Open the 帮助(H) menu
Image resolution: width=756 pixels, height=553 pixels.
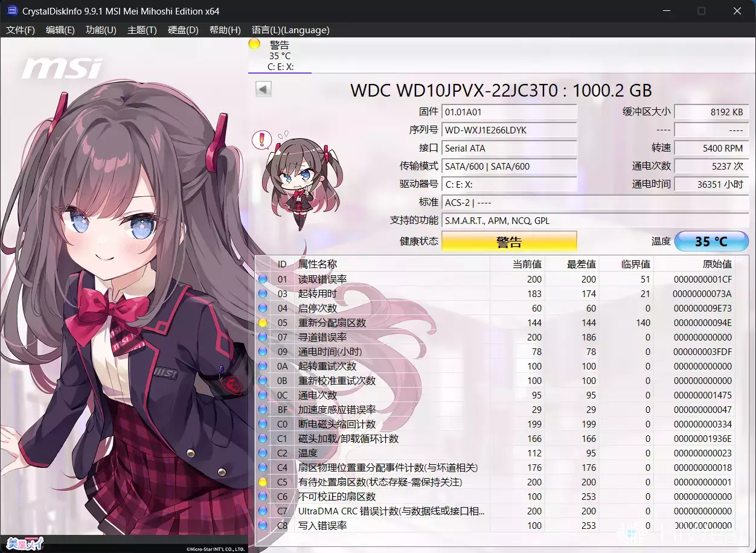[x=225, y=30]
